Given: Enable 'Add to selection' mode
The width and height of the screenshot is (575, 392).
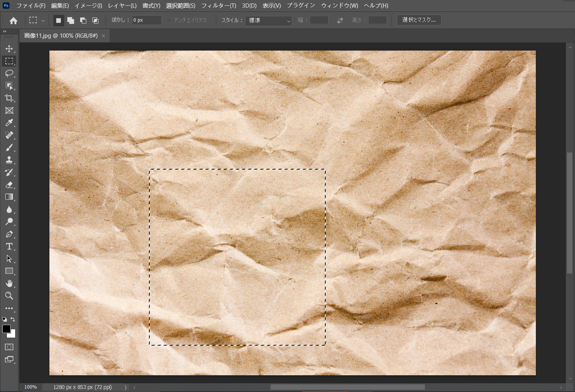Looking at the screenshot, I should 71,21.
